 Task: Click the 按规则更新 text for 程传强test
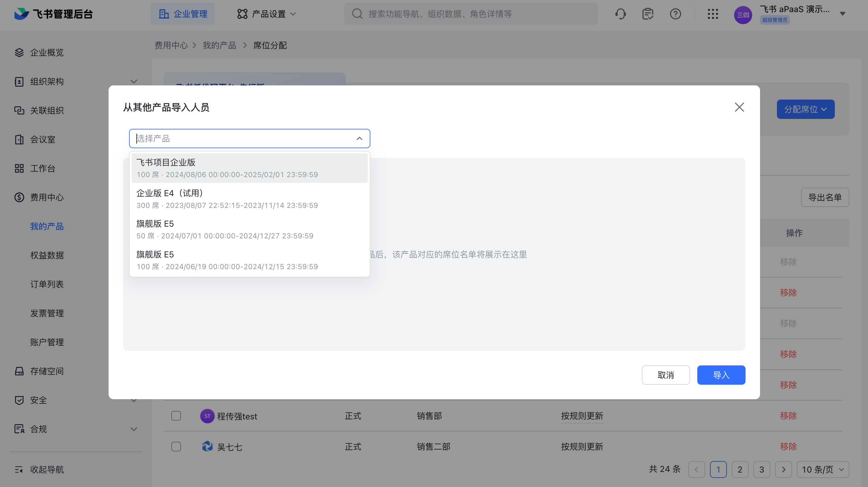pos(582,416)
